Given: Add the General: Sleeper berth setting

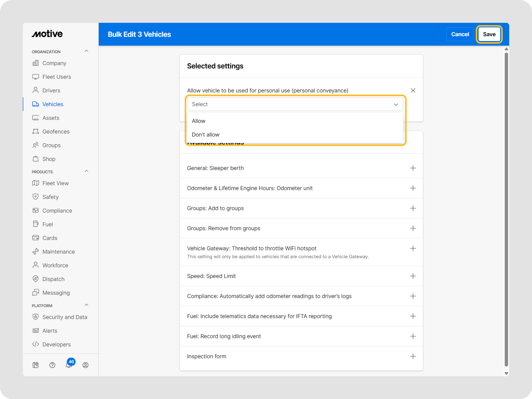Looking at the screenshot, I should click(x=413, y=168).
